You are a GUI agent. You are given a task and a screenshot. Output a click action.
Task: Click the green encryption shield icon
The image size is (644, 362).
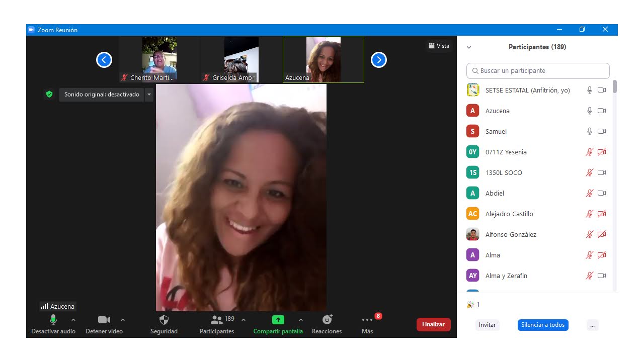coord(49,94)
